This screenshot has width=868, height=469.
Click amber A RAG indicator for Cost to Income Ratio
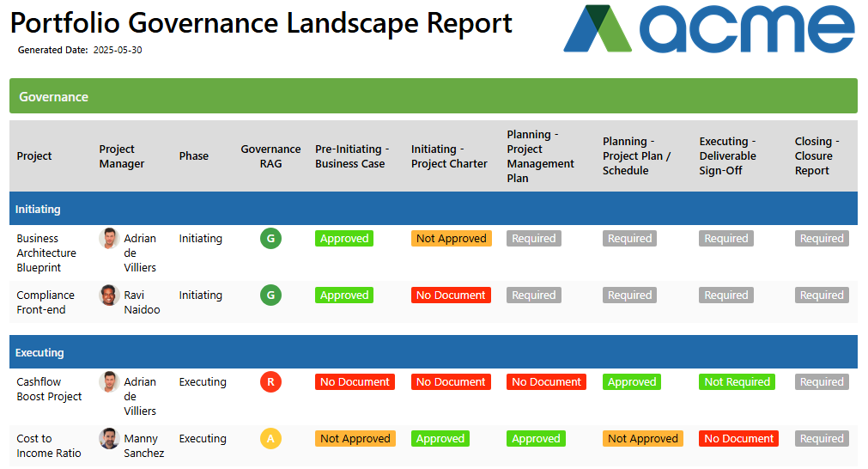270,439
